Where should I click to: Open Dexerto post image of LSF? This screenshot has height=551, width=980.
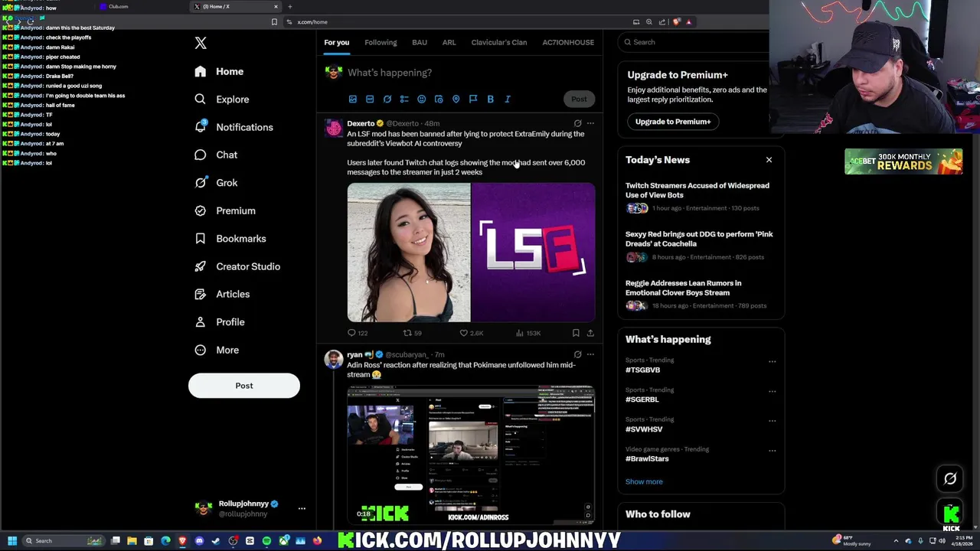pyautogui.click(x=534, y=253)
